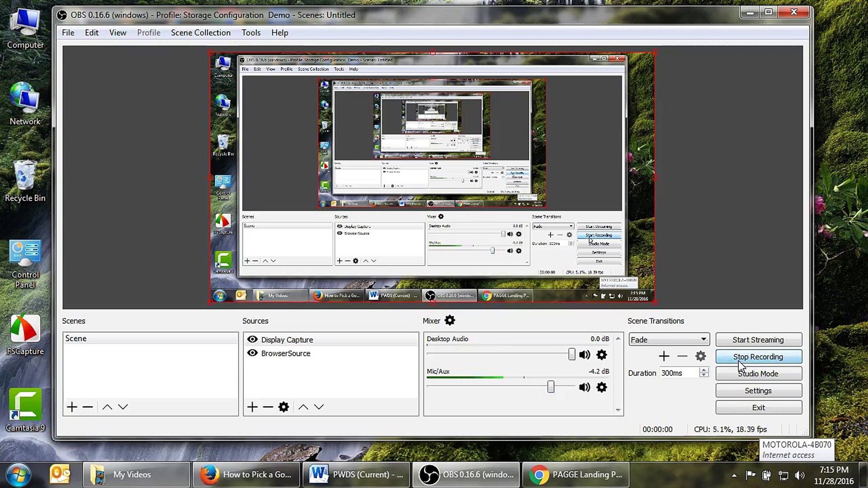Select Display Capture in Sources list
Image resolution: width=868 pixels, height=488 pixels.
click(331, 339)
